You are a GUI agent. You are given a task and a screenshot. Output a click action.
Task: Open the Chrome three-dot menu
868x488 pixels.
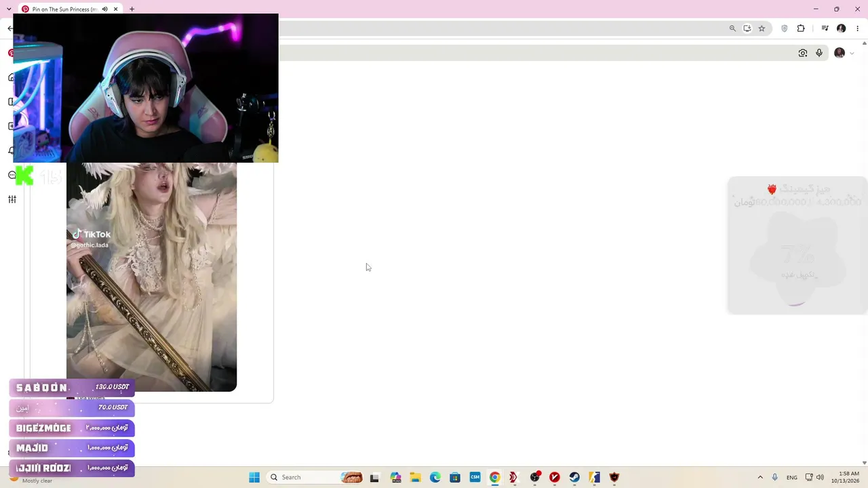857,28
